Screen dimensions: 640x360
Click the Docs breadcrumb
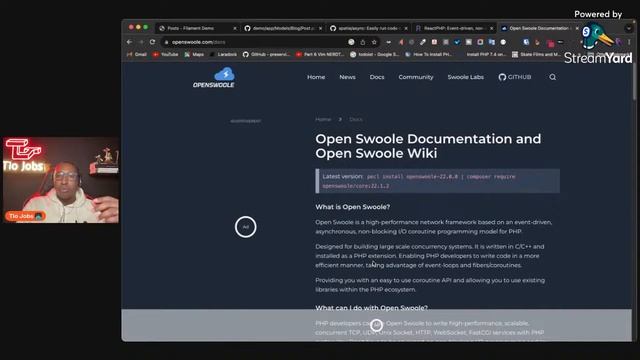click(x=356, y=120)
